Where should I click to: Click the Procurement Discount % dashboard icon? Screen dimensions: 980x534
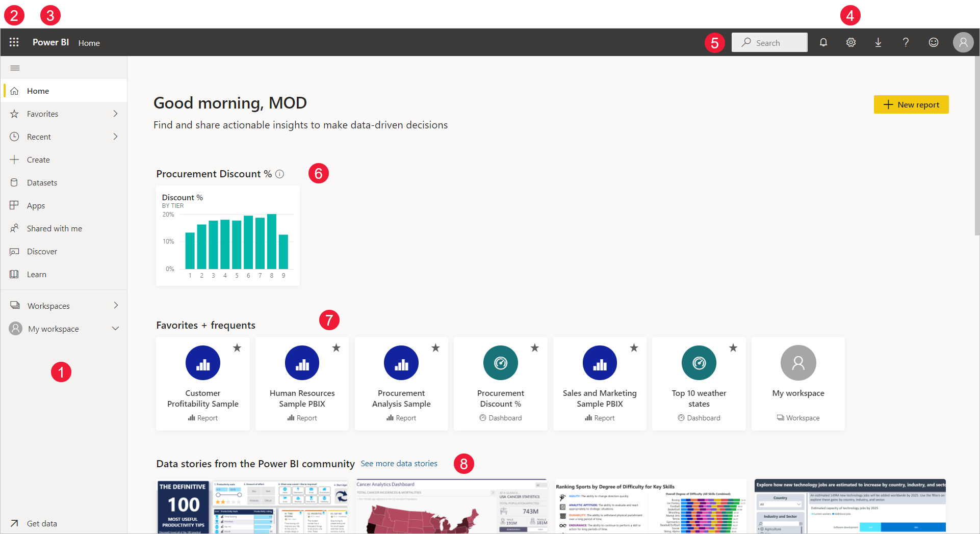pos(501,363)
